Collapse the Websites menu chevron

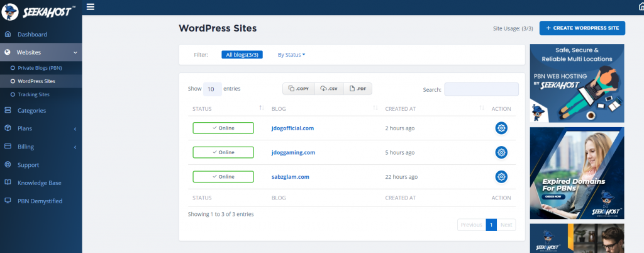point(75,53)
